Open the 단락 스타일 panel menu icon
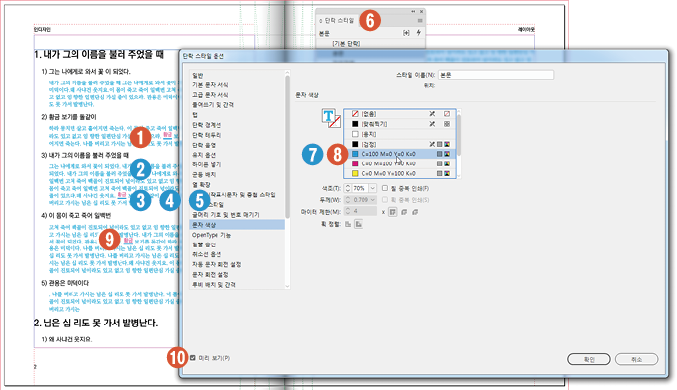Viewport: 677px width, 390px height. coord(420,21)
